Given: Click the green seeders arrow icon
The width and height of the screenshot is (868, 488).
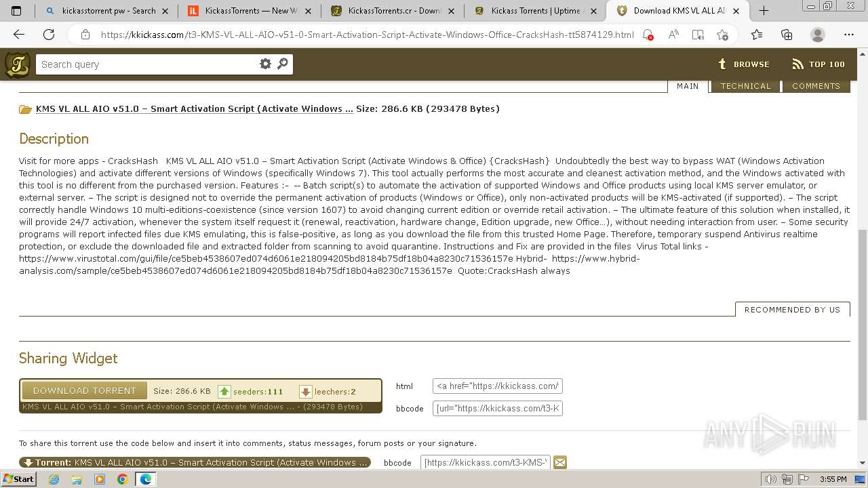Looking at the screenshot, I should 224,392.
